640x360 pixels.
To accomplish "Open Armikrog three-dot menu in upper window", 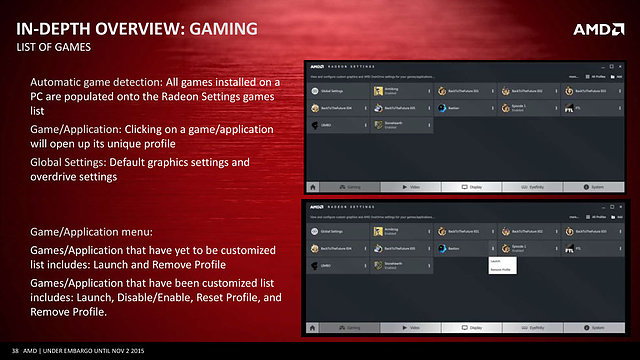I will [x=429, y=91].
